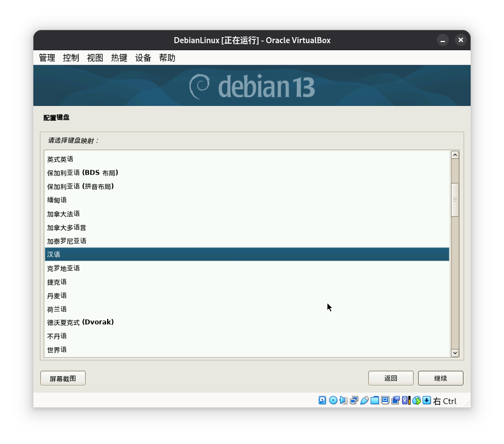
Task: Click the keymap list scrollbar thumb
Action: (x=455, y=200)
